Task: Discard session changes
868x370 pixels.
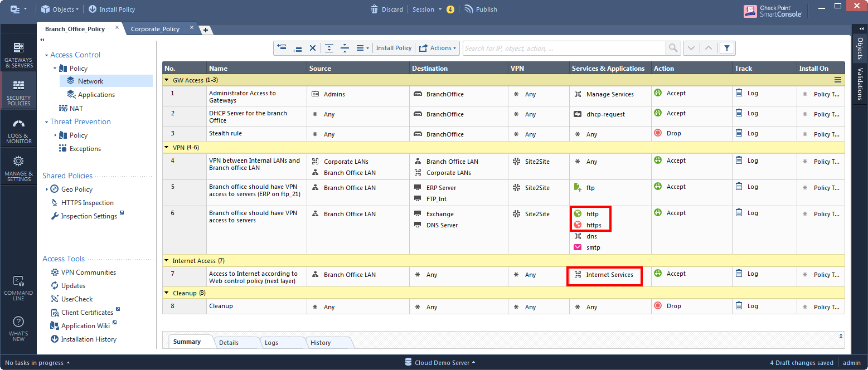Action: (x=387, y=9)
